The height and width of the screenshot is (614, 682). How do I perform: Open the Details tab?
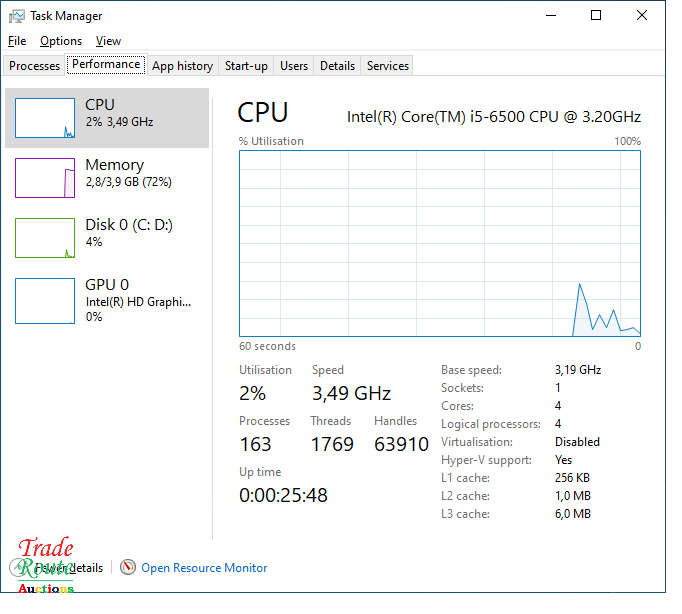click(x=338, y=66)
